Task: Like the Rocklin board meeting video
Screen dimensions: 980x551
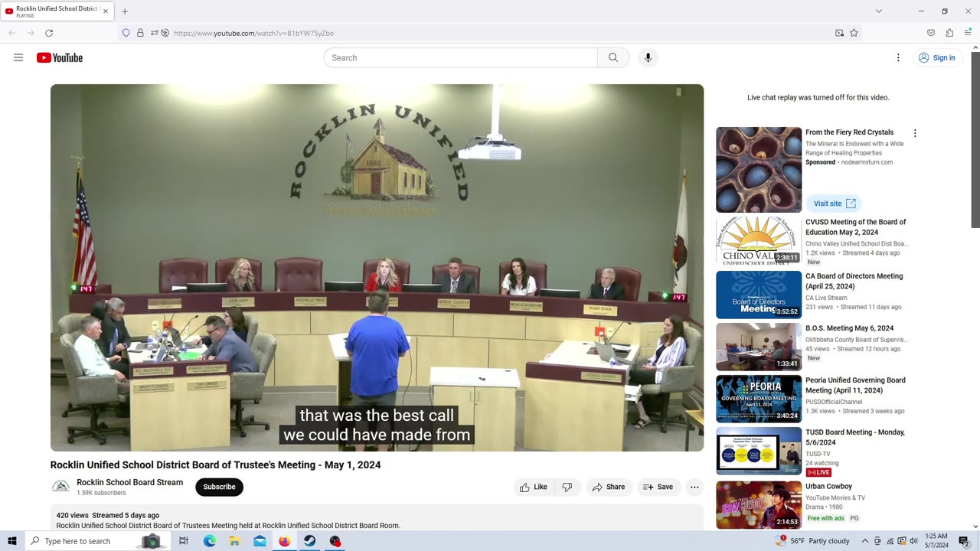Action: click(x=534, y=487)
